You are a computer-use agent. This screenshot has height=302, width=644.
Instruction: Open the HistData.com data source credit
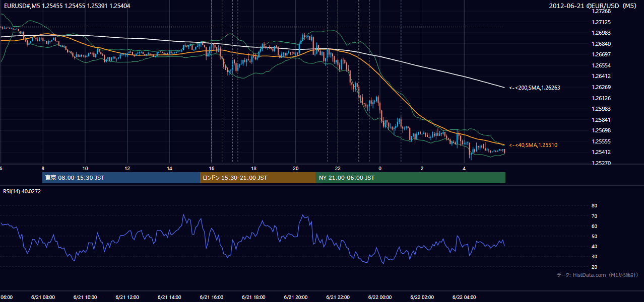[598, 275]
